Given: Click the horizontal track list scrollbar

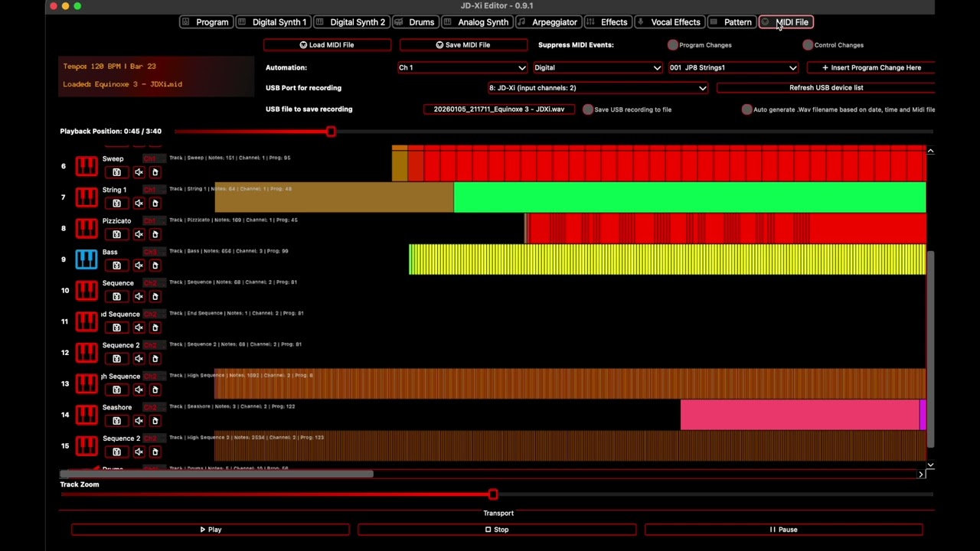Looking at the screenshot, I should [217, 474].
